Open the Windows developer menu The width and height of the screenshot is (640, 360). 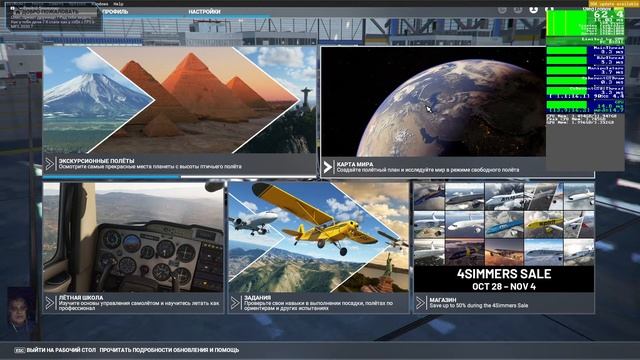99,4
